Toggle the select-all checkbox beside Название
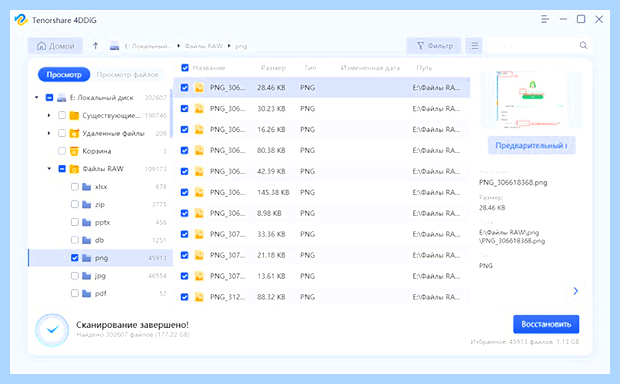620x384 pixels. 185,68
